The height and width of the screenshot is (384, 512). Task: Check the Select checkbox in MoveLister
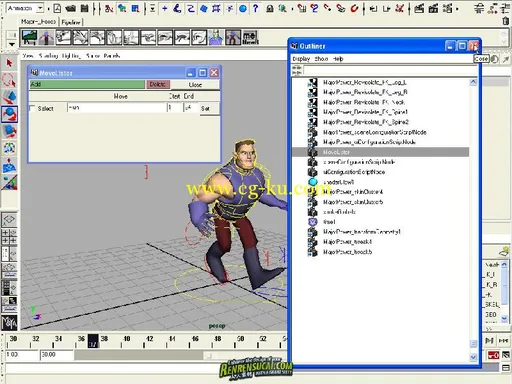pos(32,108)
